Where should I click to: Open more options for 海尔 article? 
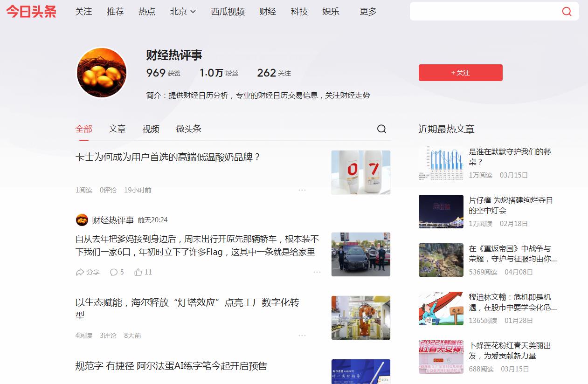(x=302, y=336)
